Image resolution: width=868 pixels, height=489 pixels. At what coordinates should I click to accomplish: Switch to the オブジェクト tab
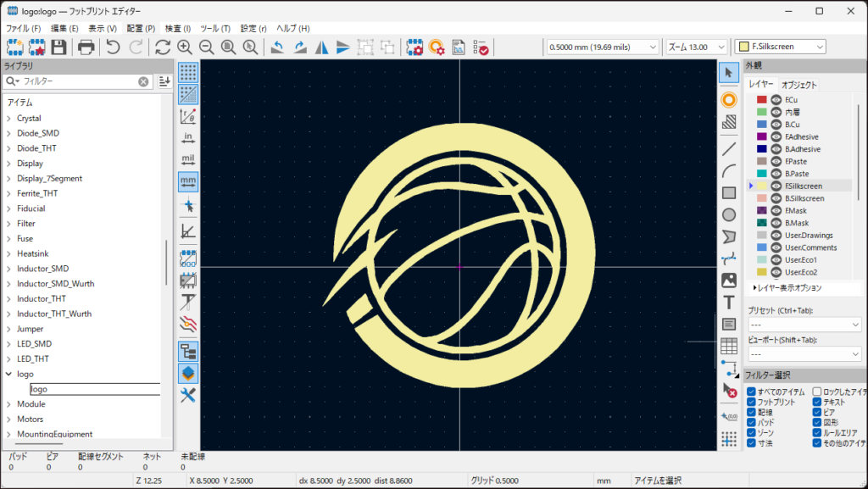coord(798,85)
